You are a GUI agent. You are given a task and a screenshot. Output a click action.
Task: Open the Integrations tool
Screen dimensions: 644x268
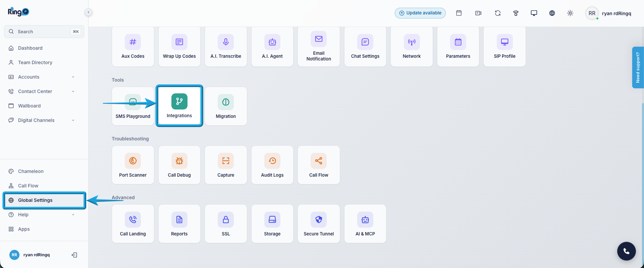pyautogui.click(x=179, y=106)
